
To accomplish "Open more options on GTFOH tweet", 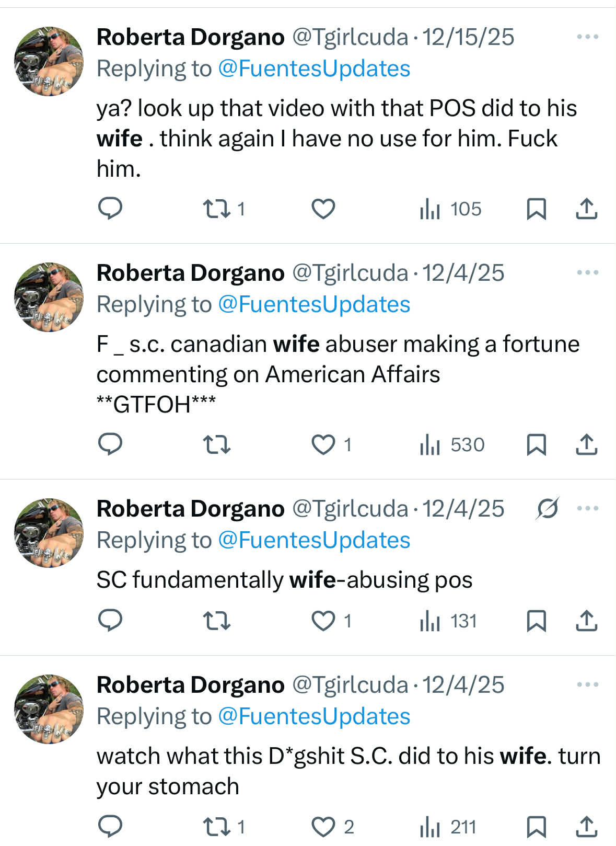I will coord(587,272).
